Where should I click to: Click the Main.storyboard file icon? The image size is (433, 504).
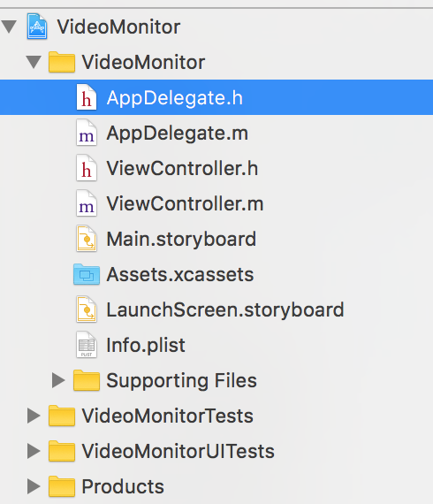pyautogui.click(x=87, y=239)
